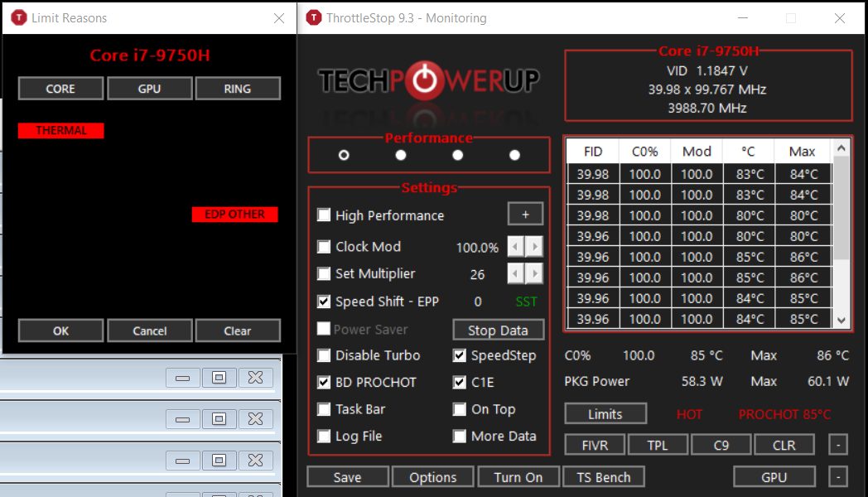Open the TPL turbo power limits window
The image size is (868, 497).
(x=658, y=445)
